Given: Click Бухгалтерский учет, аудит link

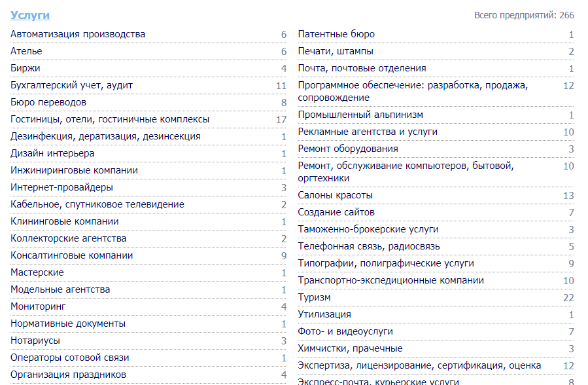Looking at the screenshot, I should [72, 85].
